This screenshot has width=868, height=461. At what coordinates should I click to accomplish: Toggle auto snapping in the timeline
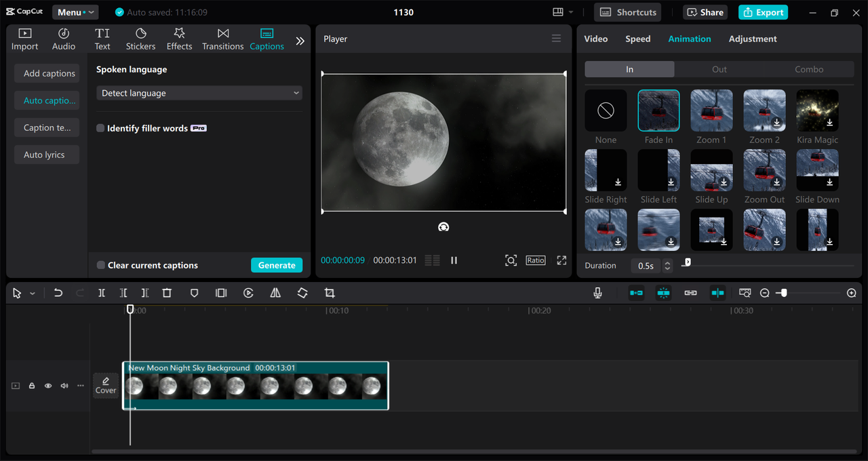pos(663,293)
